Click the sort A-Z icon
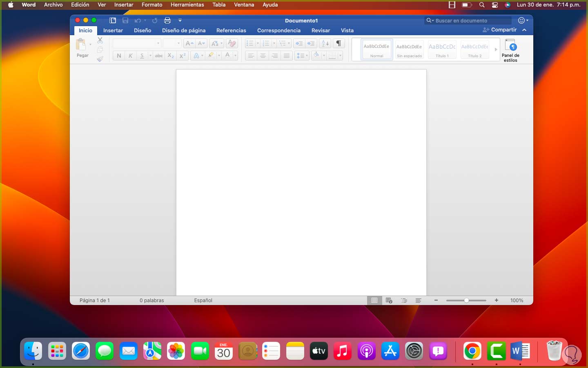Viewport: 588px width, 368px height. [325, 43]
